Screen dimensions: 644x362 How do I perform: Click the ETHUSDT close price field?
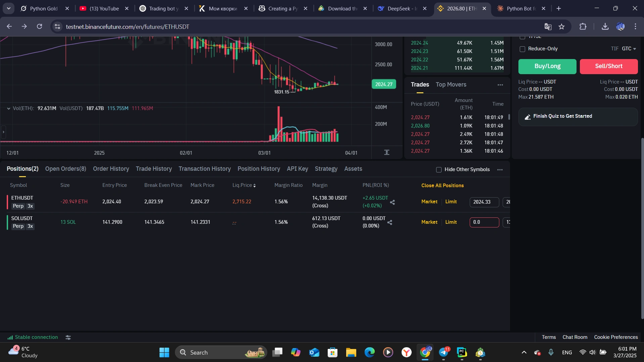(x=484, y=202)
